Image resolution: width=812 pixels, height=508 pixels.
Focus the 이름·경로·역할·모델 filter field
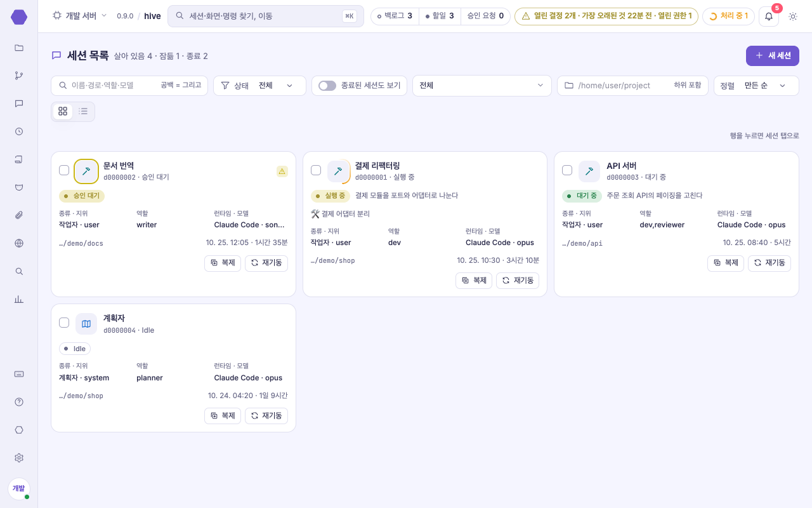[x=129, y=86]
